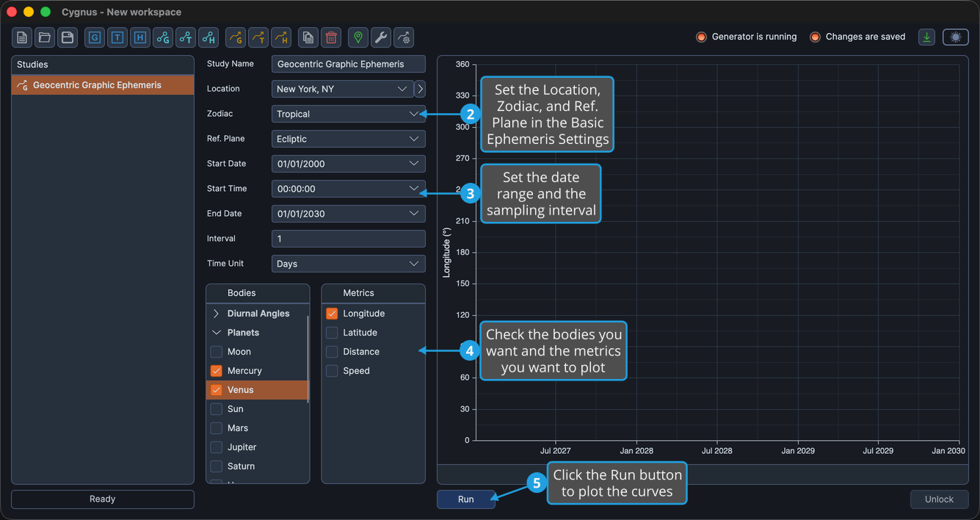Image resolution: width=980 pixels, height=520 pixels.
Task: Open the Start Time dropdown showing 00:00:00
Action: pos(349,189)
